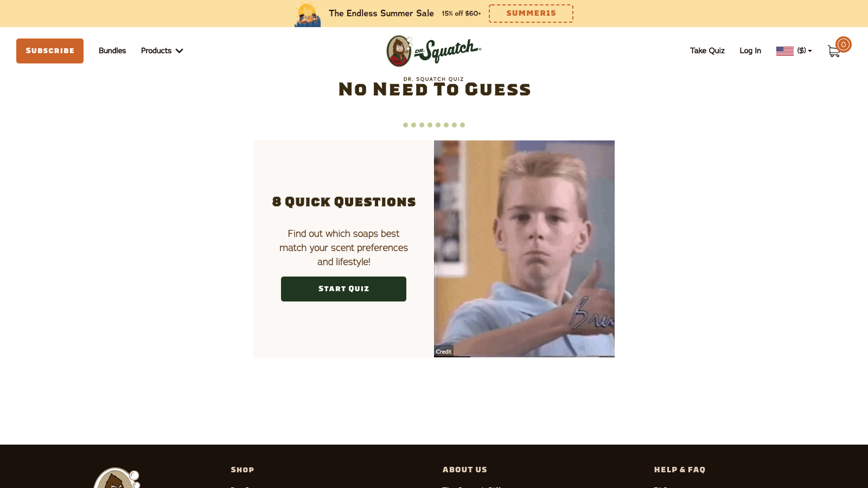Expand the Products menu chevron
This screenshot has width=868, height=488.
click(180, 51)
